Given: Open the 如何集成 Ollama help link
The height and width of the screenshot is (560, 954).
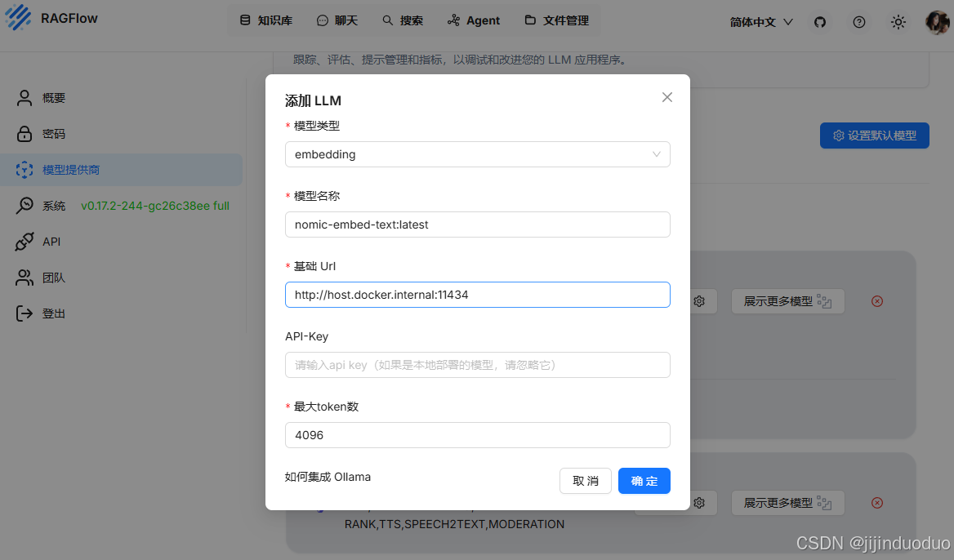Looking at the screenshot, I should (328, 477).
